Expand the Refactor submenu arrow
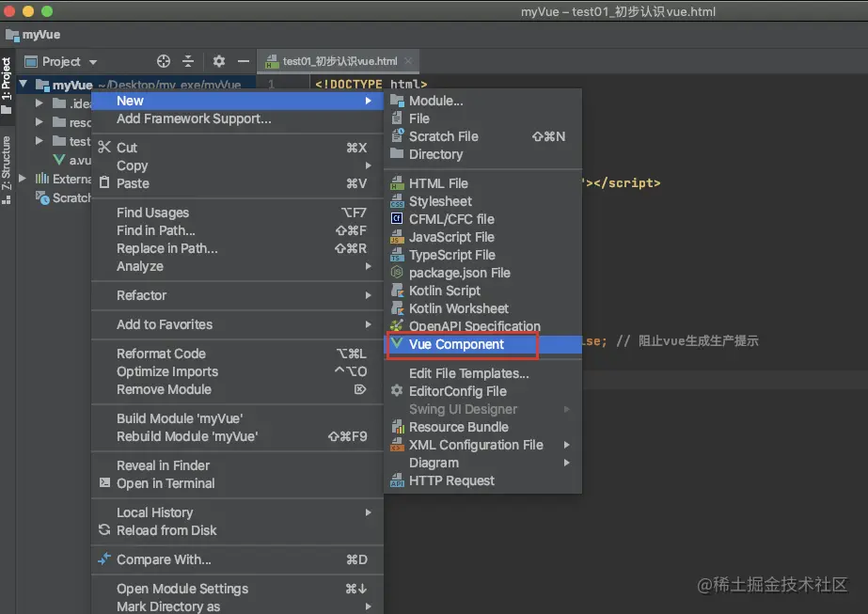 [x=368, y=295]
